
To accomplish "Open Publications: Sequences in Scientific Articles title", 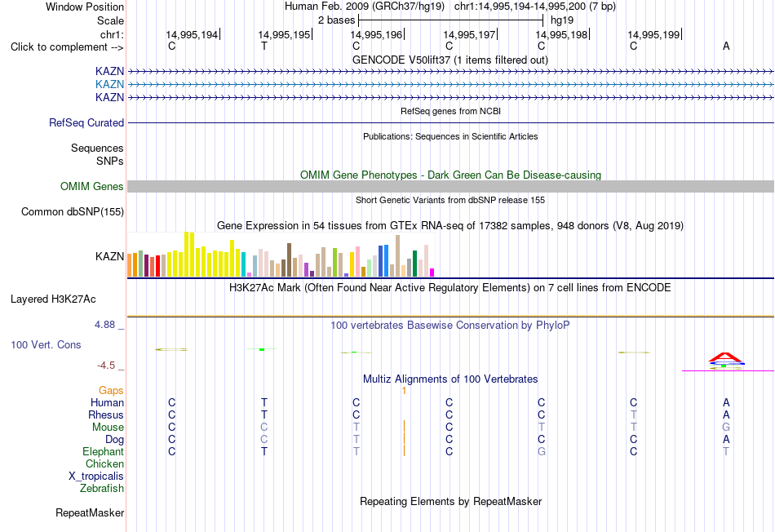I will pyautogui.click(x=450, y=136).
